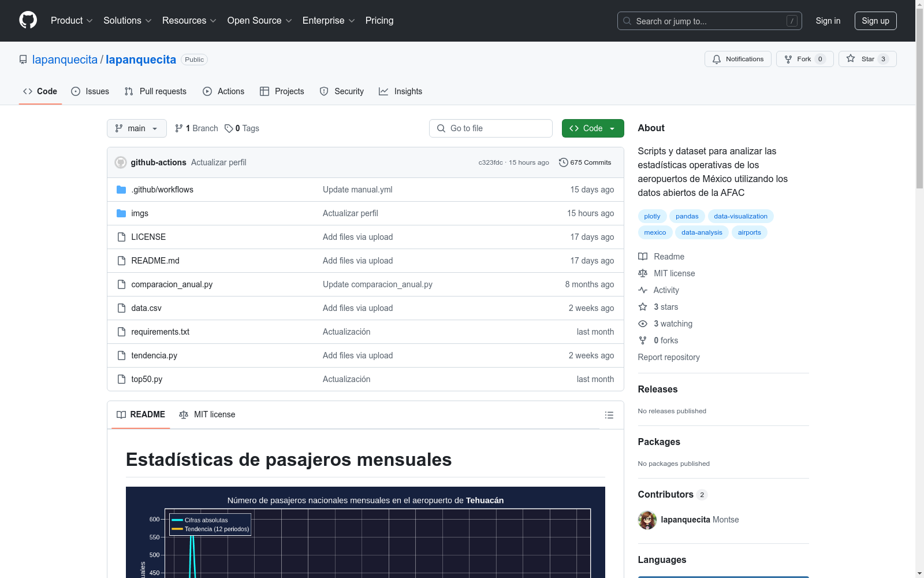Click the notifications bell icon
This screenshot has width=924, height=578.
[717, 59]
